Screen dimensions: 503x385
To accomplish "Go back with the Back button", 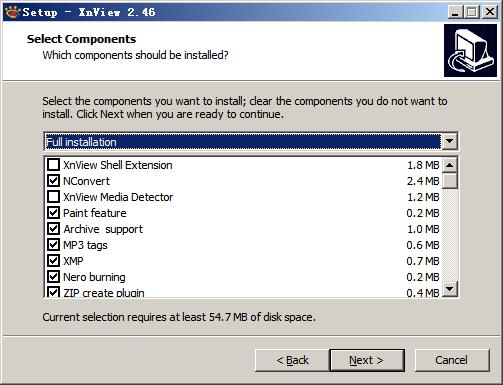I will click(x=292, y=360).
